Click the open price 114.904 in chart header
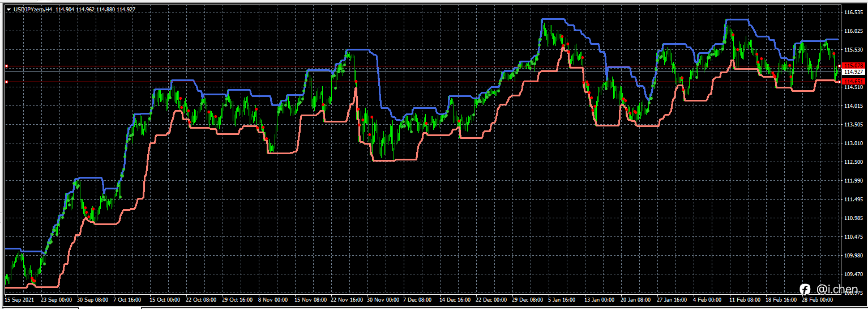 tap(65, 10)
